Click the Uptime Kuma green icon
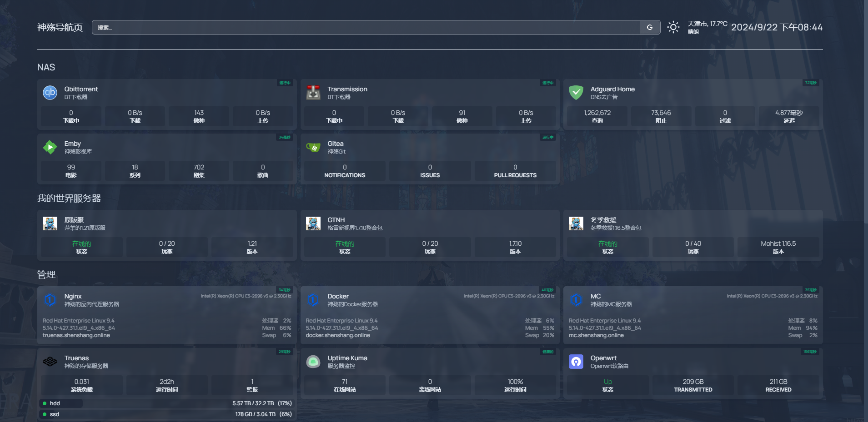 [313, 362]
